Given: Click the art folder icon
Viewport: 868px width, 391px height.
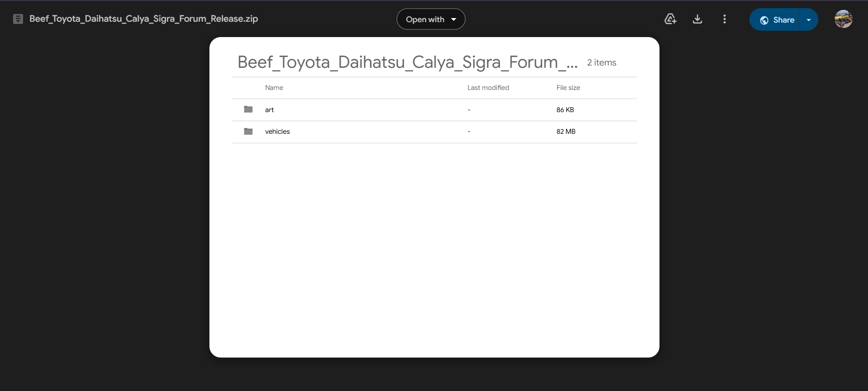Looking at the screenshot, I should click(x=248, y=109).
